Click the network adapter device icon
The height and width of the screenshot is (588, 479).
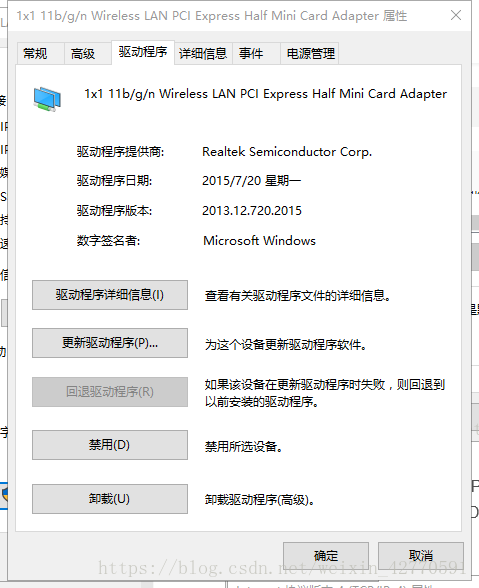click(x=47, y=99)
